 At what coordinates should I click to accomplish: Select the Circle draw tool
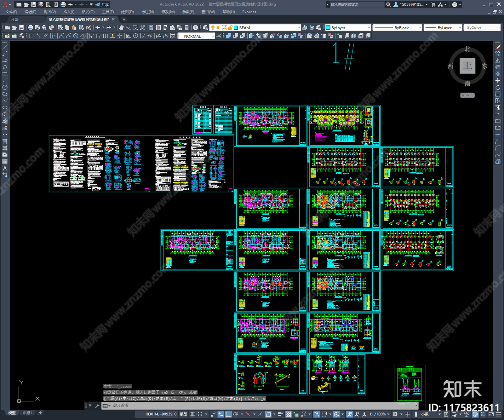tap(5, 87)
